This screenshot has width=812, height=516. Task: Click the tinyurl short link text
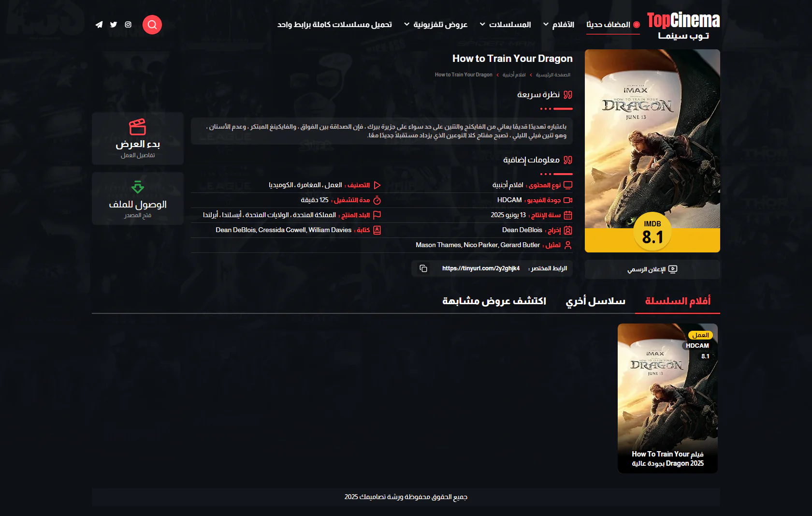tap(481, 268)
